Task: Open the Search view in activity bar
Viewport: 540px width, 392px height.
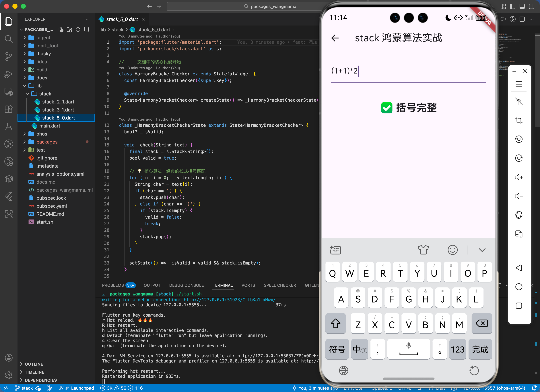Action: click(x=9, y=39)
